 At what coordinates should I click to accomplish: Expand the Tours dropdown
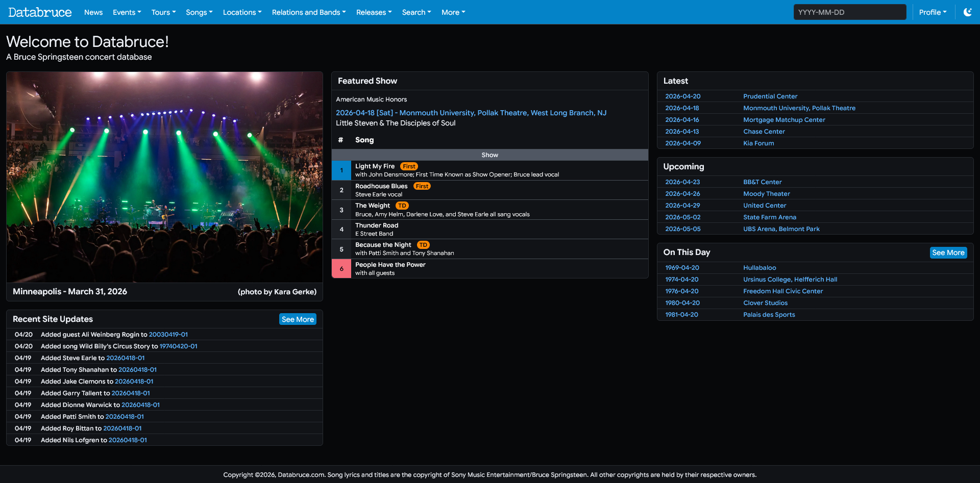pos(163,12)
